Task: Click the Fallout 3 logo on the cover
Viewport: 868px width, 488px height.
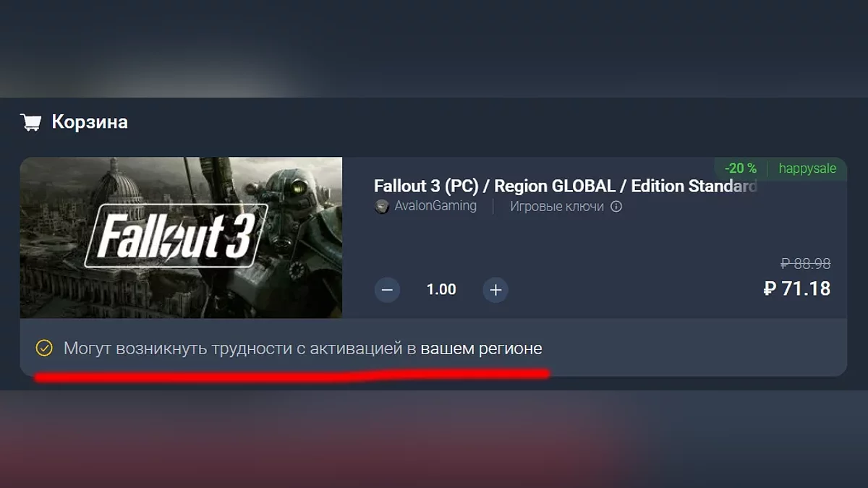Action: click(x=176, y=236)
